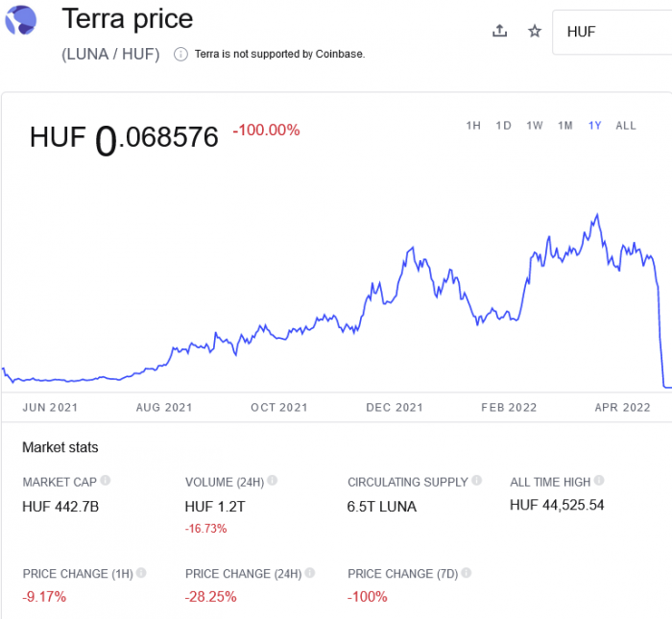Image resolution: width=672 pixels, height=619 pixels.
Task: Show Price Change (1H) info icon
Action: (141, 573)
